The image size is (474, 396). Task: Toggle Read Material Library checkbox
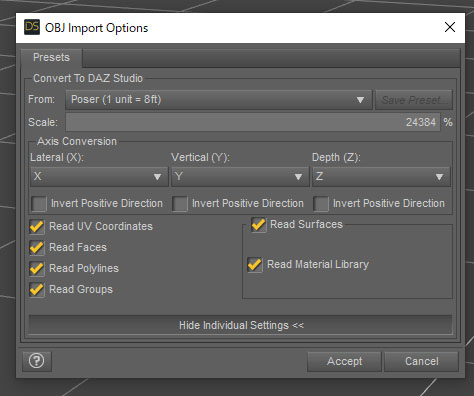[x=255, y=265]
